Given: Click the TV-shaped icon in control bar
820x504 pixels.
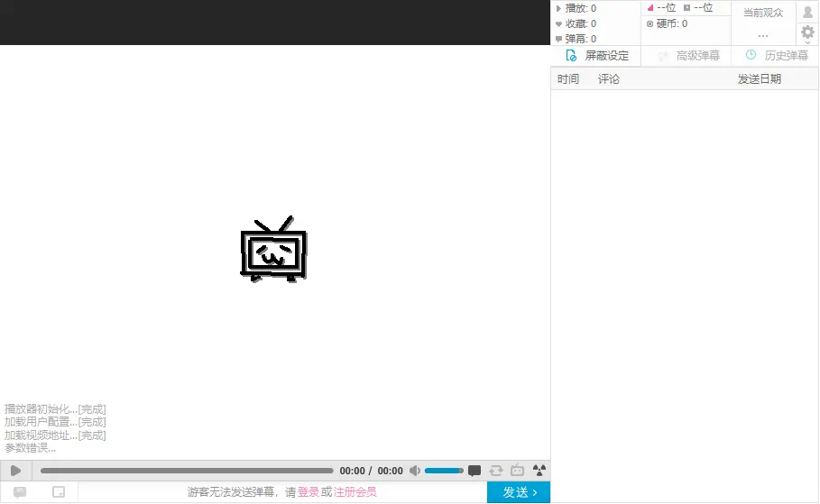Looking at the screenshot, I should coord(518,471).
